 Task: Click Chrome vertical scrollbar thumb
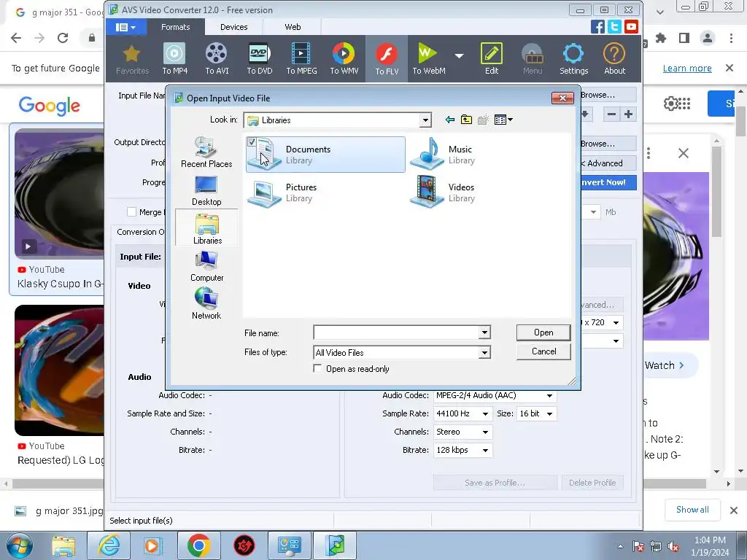tap(740, 120)
